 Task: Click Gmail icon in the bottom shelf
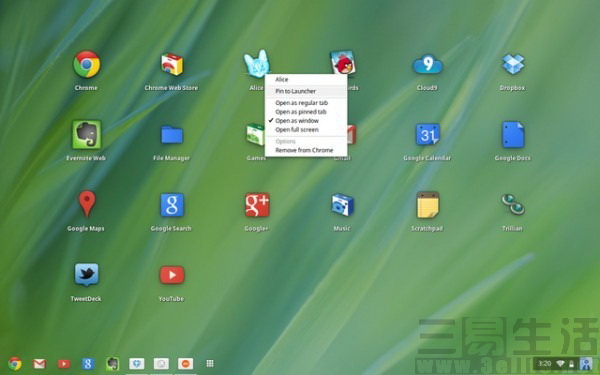[x=39, y=364]
